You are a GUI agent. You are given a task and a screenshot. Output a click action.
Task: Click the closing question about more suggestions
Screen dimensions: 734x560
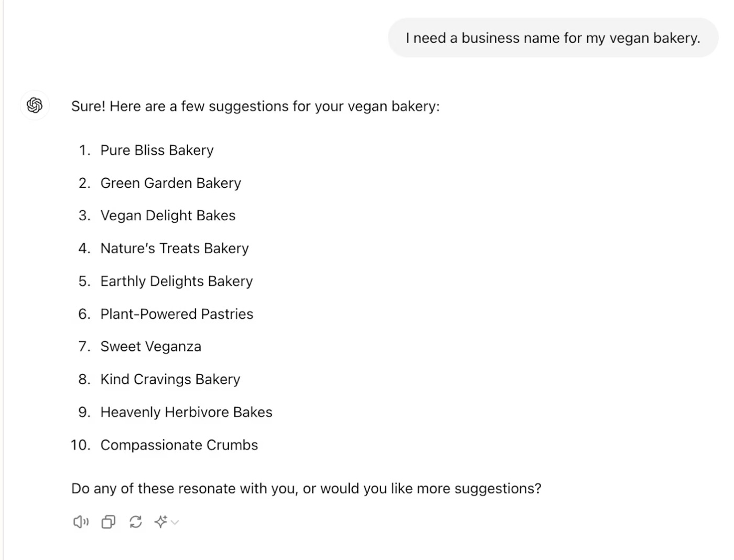click(x=306, y=488)
